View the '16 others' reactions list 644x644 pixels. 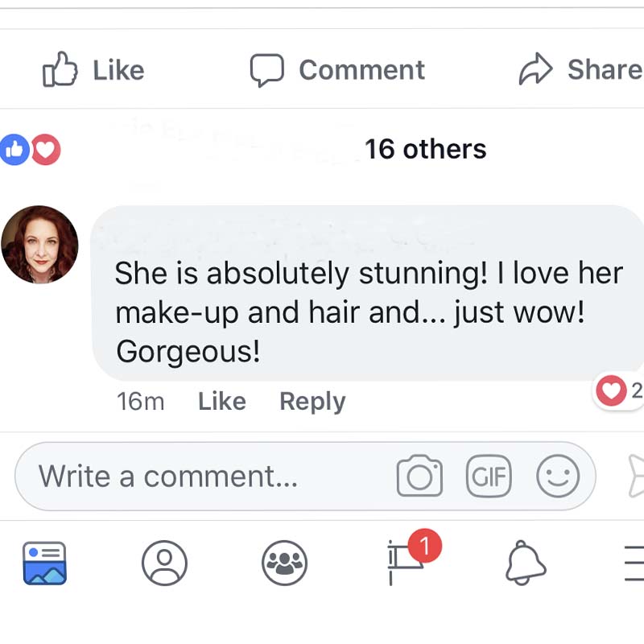[425, 150]
